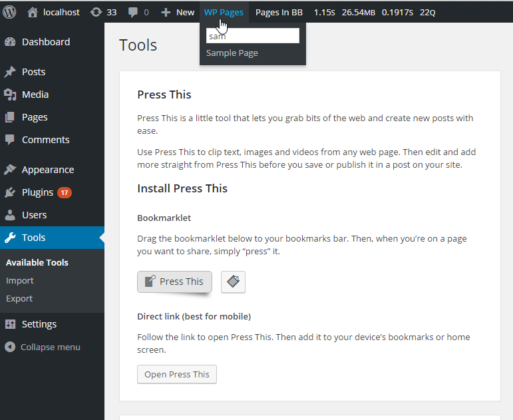Open the Media section
The image size is (513, 420).
coord(35,95)
